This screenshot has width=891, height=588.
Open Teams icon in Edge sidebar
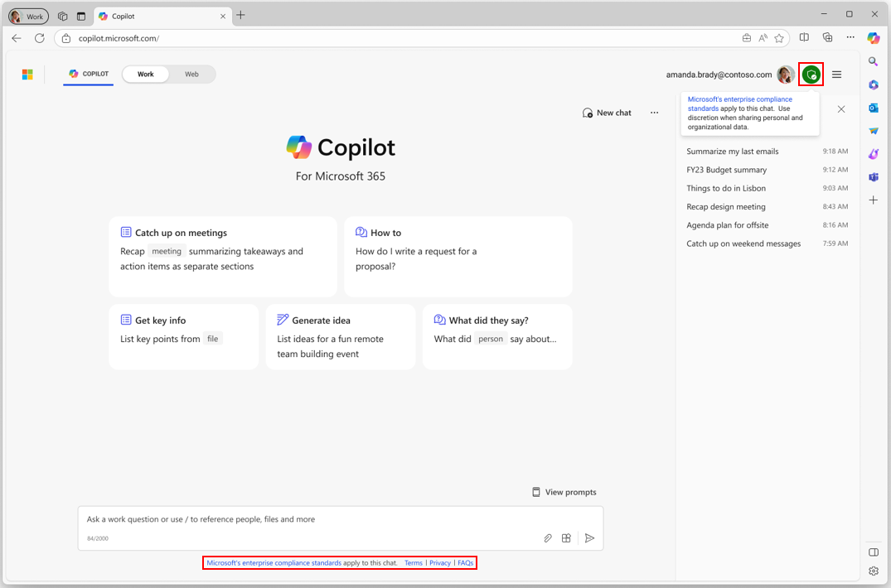[874, 177]
